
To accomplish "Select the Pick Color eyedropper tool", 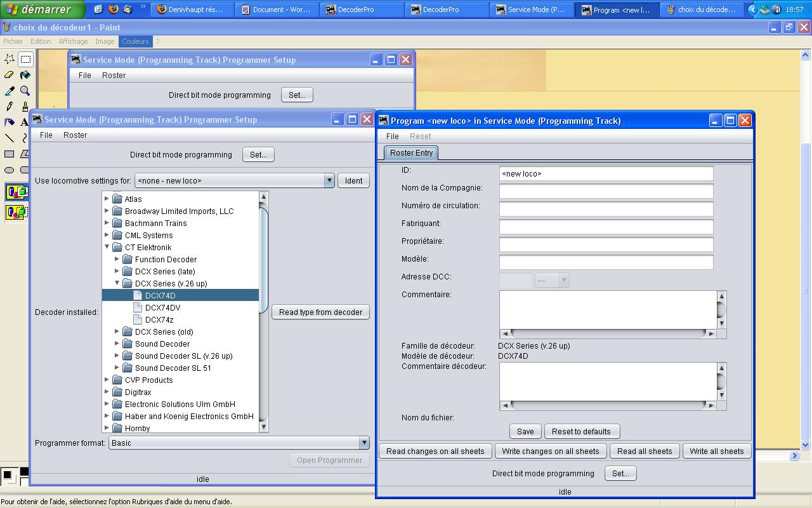I will (x=10, y=91).
